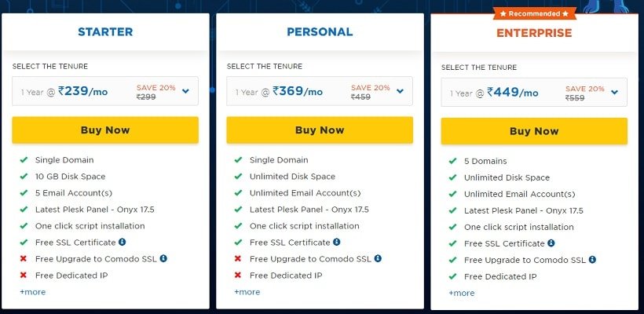Click info icon beside Enterprise Comodo SSL upgrade

pyautogui.click(x=592, y=259)
